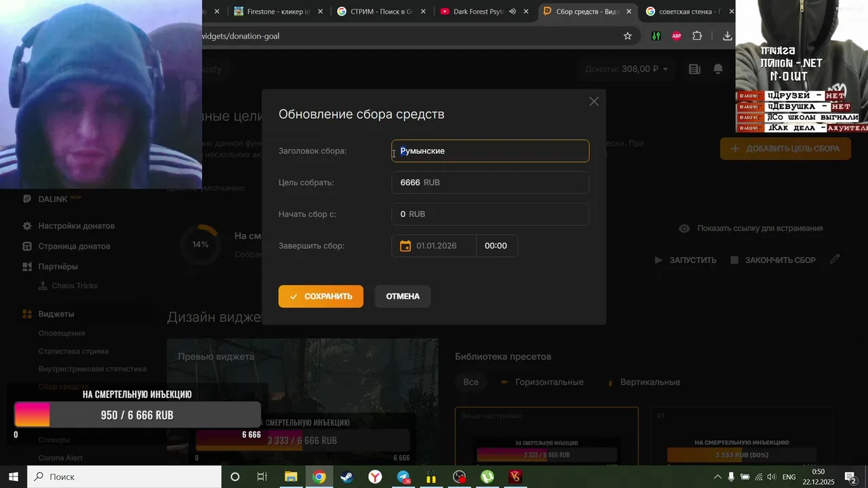Screen dimensions: 868x488
Task: Close the fundraising update dialog with X
Action: tap(594, 102)
